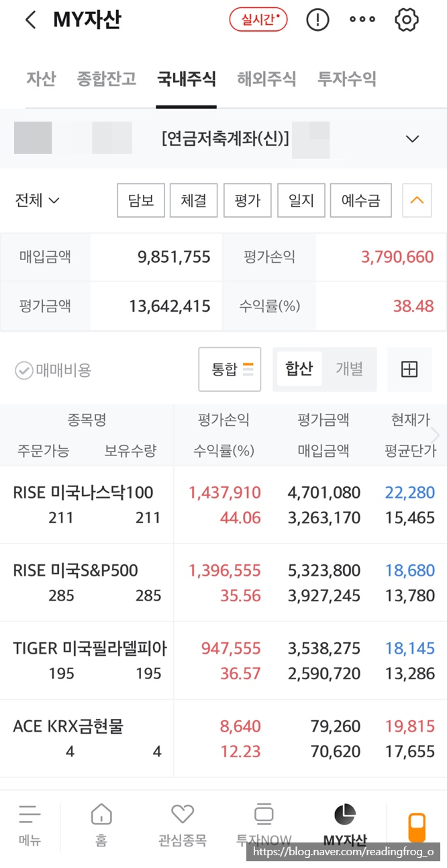Screen dimensions: 447x868
Task: Switch to 개별 view toggle
Action: (x=349, y=369)
